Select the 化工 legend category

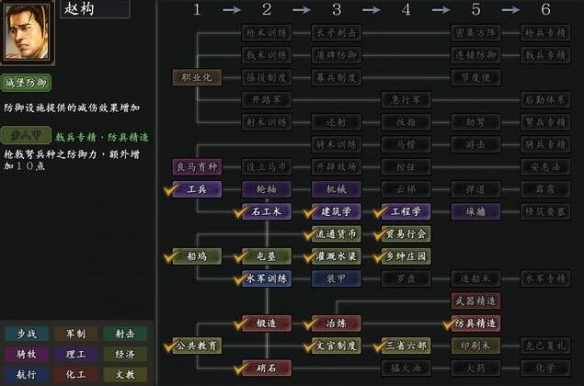[76, 374]
